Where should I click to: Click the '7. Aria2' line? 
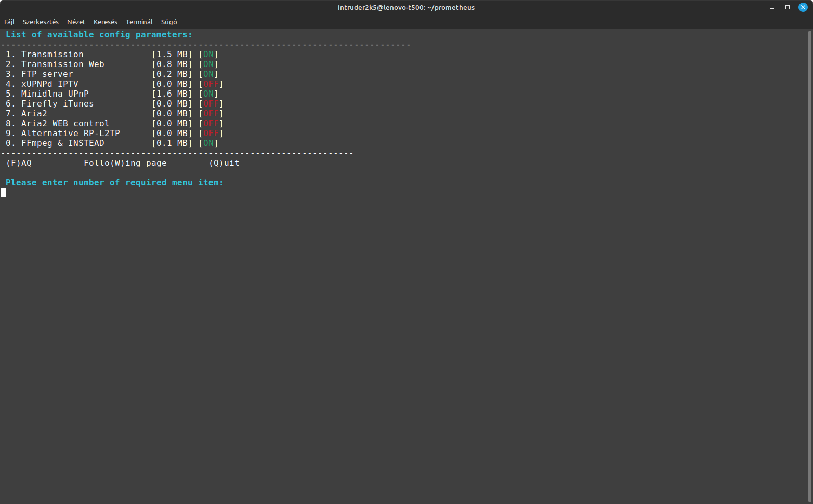(114, 114)
